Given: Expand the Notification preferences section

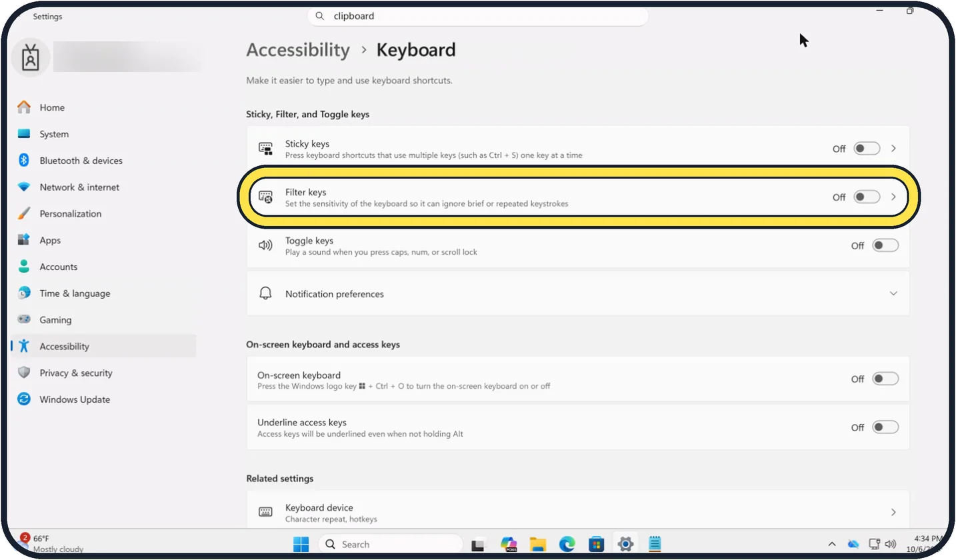Looking at the screenshot, I should tap(578, 293).
